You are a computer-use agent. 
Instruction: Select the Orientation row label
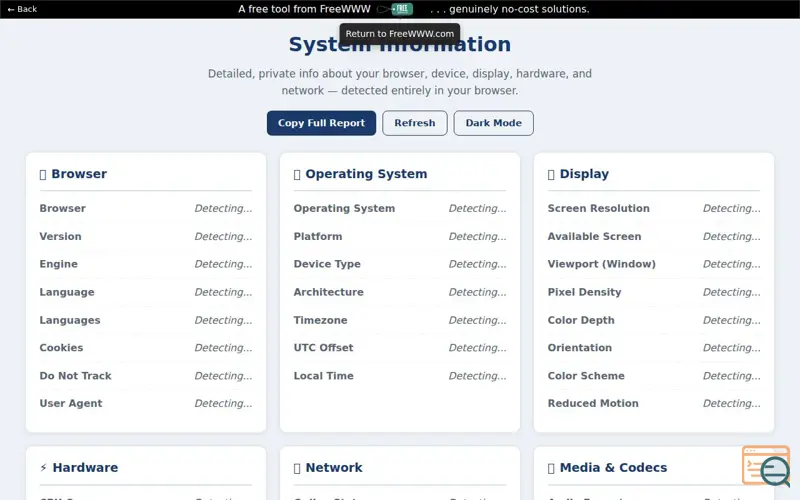(x=580, y=347)
